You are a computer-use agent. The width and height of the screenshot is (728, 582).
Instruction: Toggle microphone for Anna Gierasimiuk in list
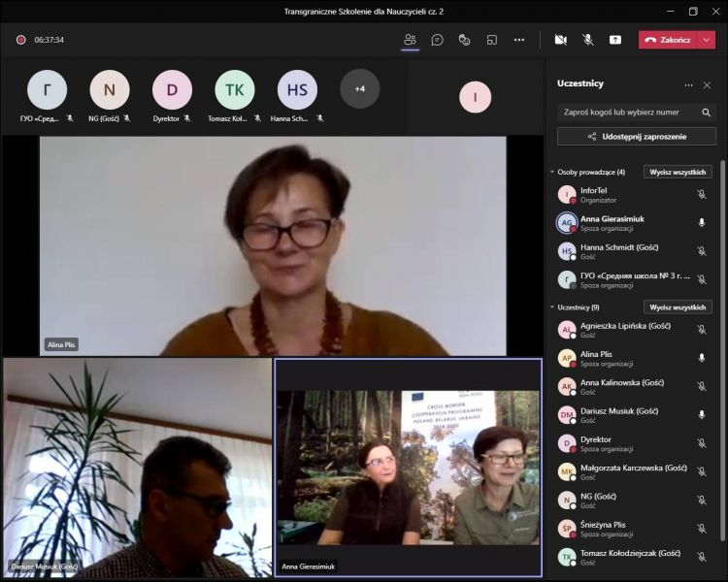click(x=702, y=222)
